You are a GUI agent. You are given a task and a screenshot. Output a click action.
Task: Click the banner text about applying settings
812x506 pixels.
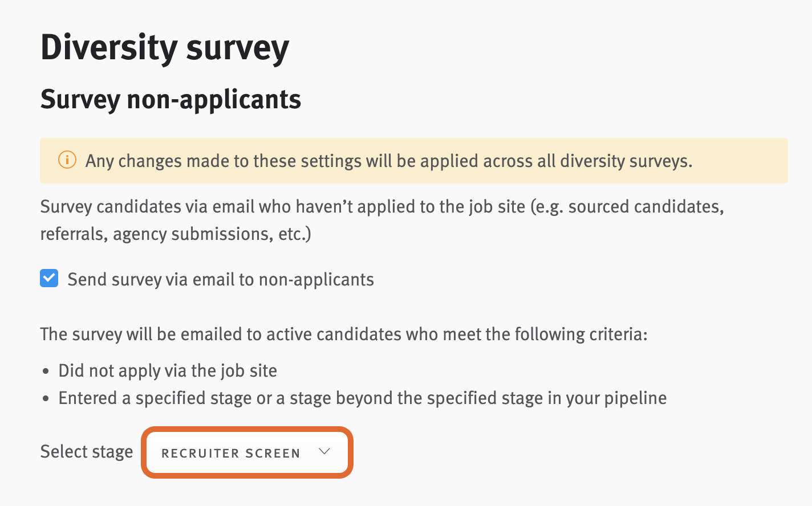tap(388, 161)
